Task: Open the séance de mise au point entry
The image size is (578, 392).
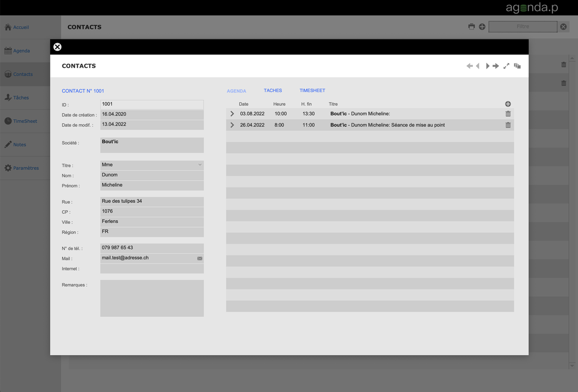Action: click(x=387, y=125)
